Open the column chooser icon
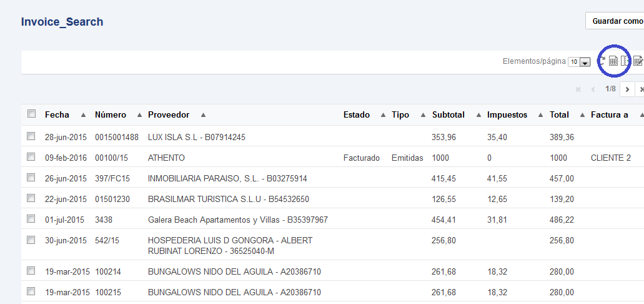 click(625, 61)
